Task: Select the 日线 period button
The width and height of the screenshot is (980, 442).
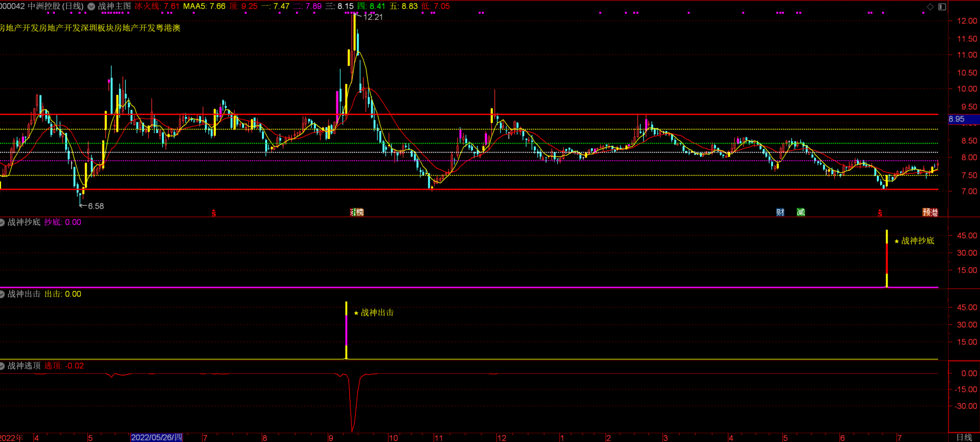Action: [964, 437]
